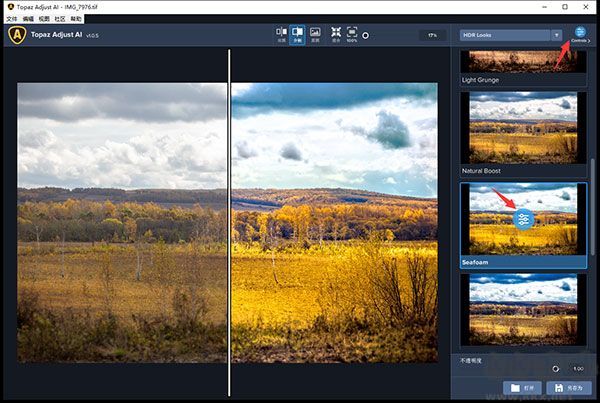600x403 pixels.
Task: Fit image to window icon
Action: pos(336,35)
